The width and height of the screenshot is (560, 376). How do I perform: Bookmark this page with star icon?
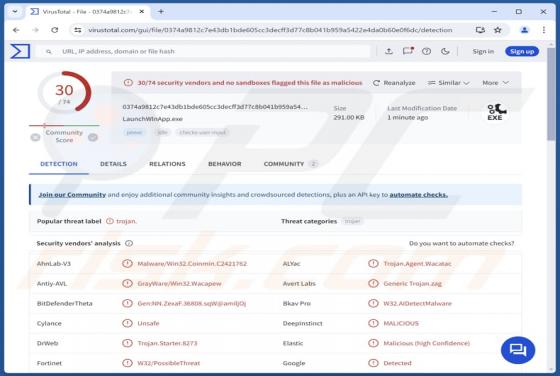pos(498,30)
